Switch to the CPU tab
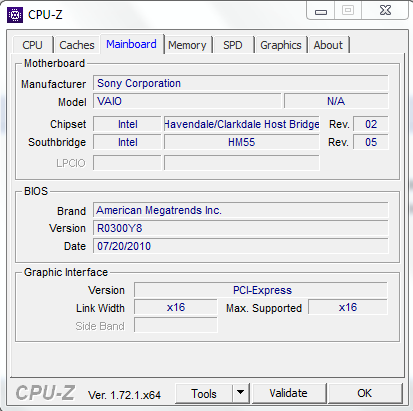 click(x=32, y=45)
